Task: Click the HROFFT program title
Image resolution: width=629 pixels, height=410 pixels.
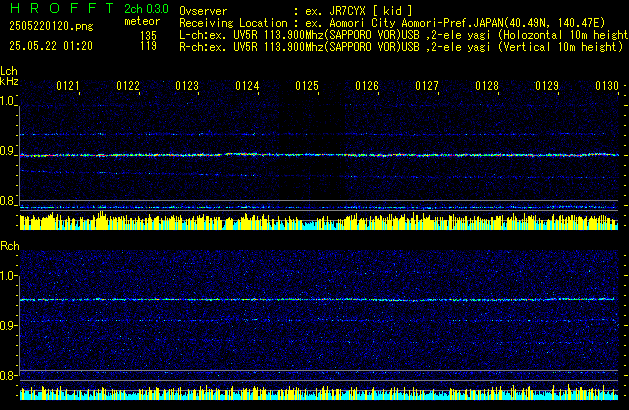Action: coord(62,8)
